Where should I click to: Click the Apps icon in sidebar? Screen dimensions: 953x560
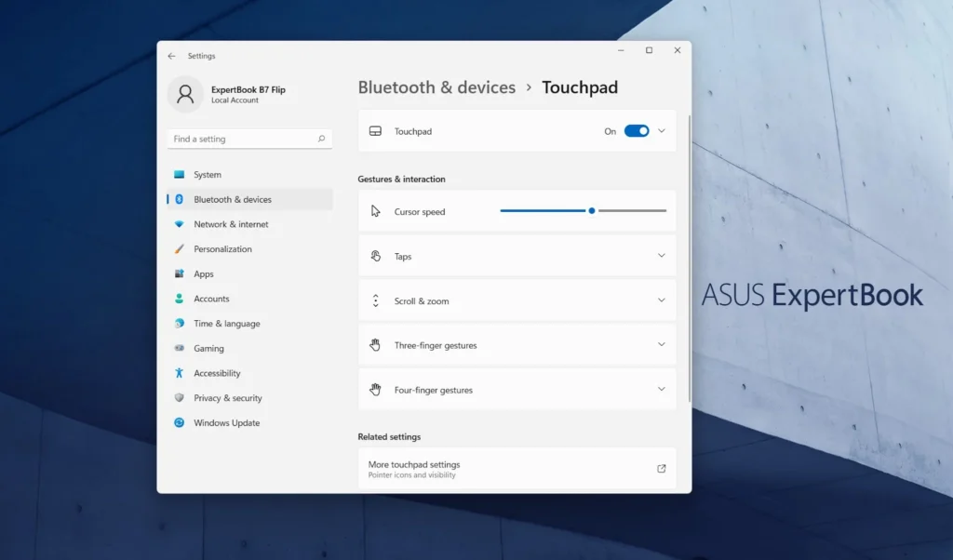click(x=179, y=273)
